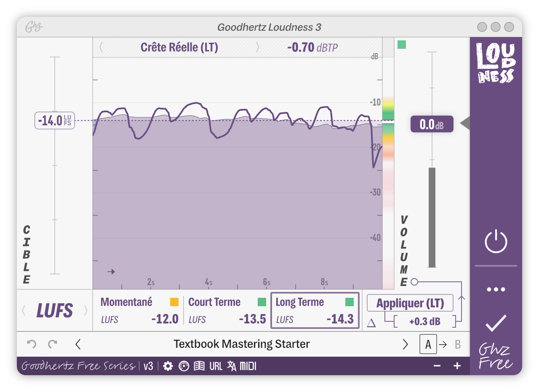This screenshot has height=392, width=539.
Task: Switch to next loudness unit right of LUFS
Action: click(86, 310)
